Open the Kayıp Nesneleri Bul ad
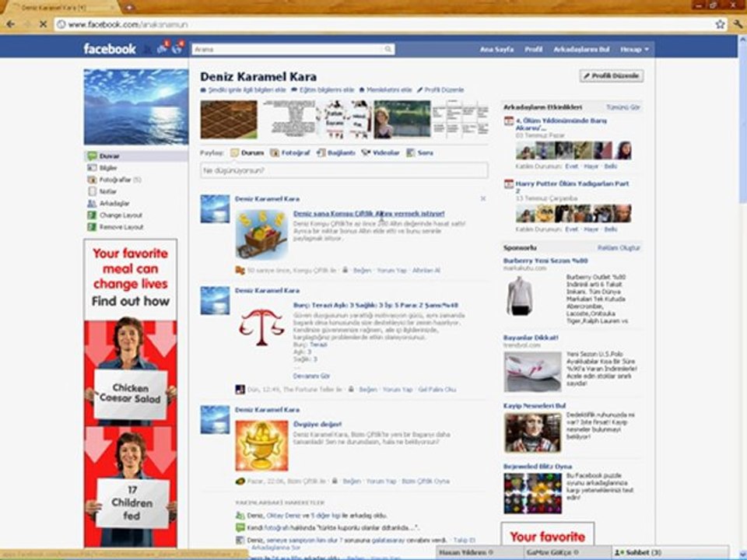The width and height of the screenshot is (747, 560). [535, 406]
